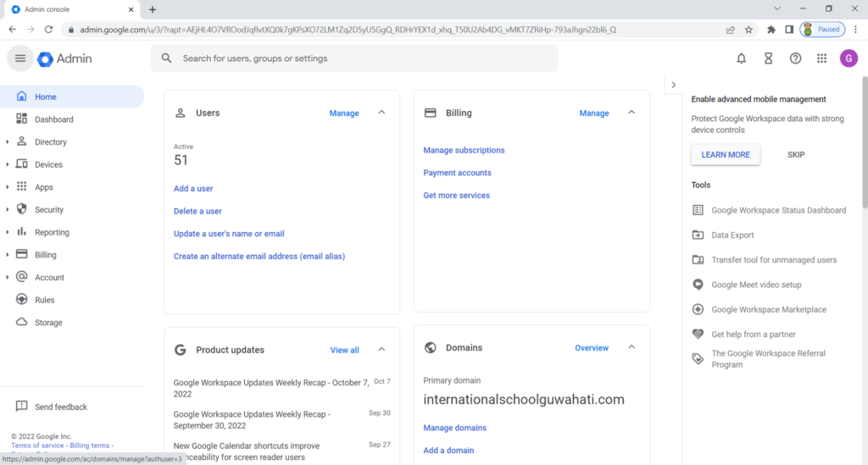Click the browser address bar URL
This screenshot has height=465, width=868.
[348, 30]
